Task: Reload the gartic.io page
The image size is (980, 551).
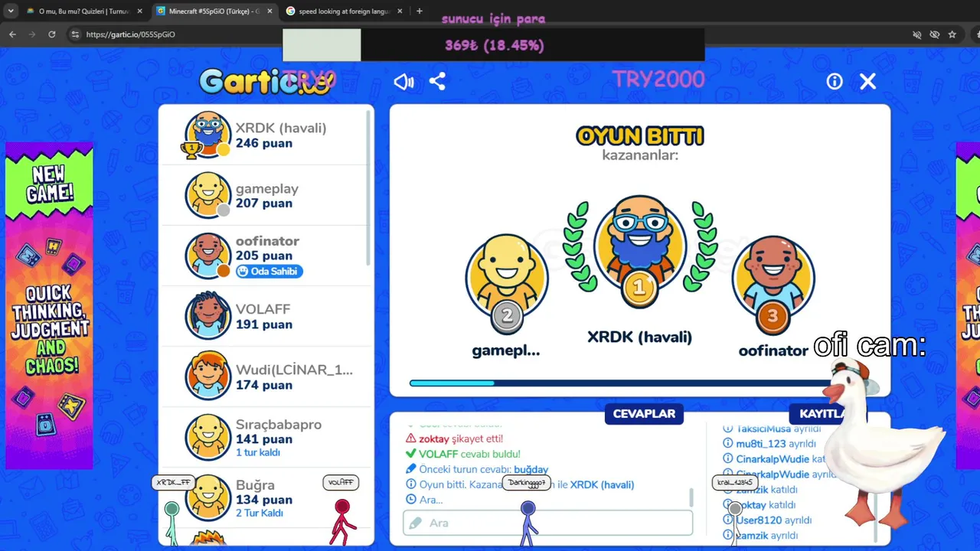Action: click(x=51, y=34)
